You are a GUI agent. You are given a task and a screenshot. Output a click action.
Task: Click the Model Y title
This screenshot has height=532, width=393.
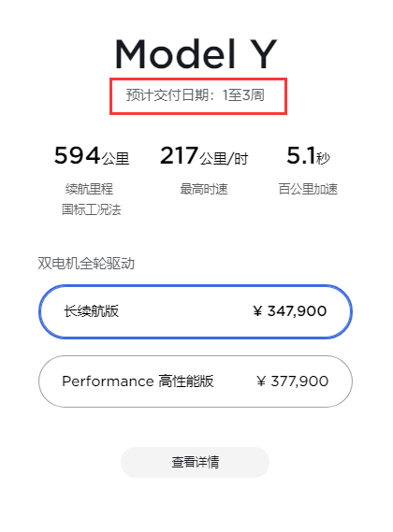(x=196, y=54)
